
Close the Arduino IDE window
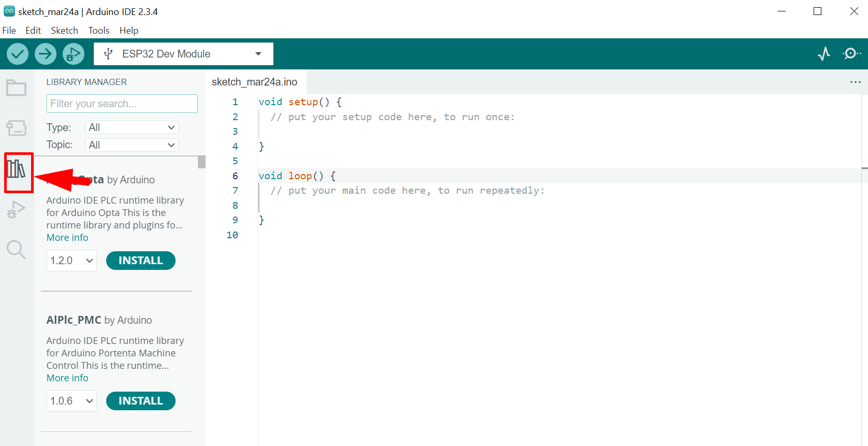[x=854, y=11]
